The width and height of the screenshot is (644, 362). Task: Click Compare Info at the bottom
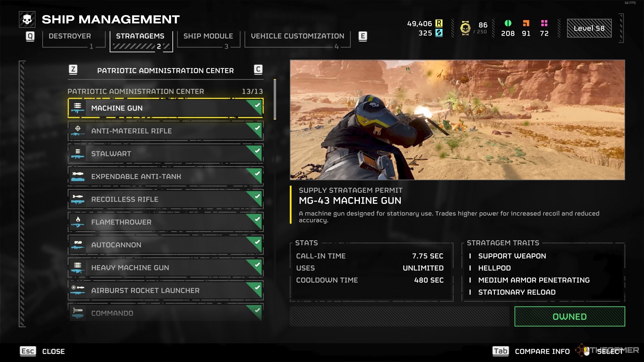(x=542, y=351)
